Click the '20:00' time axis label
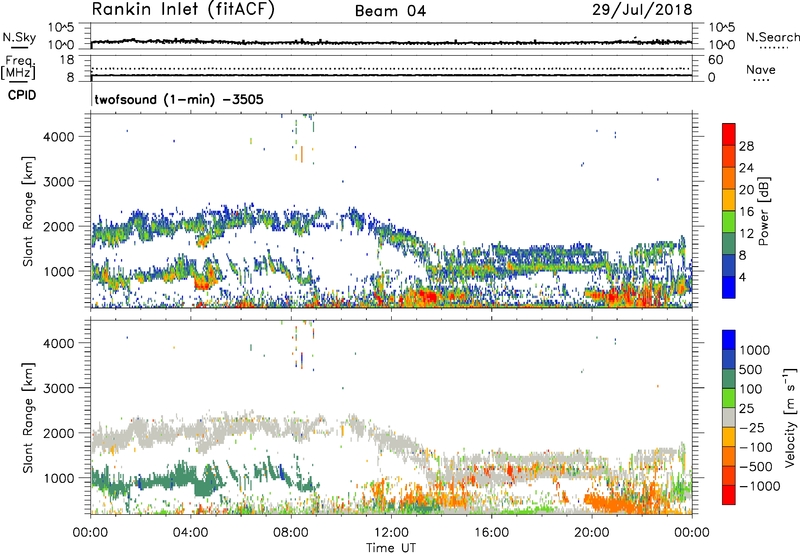800x554 pixels. tap(592, 533)
